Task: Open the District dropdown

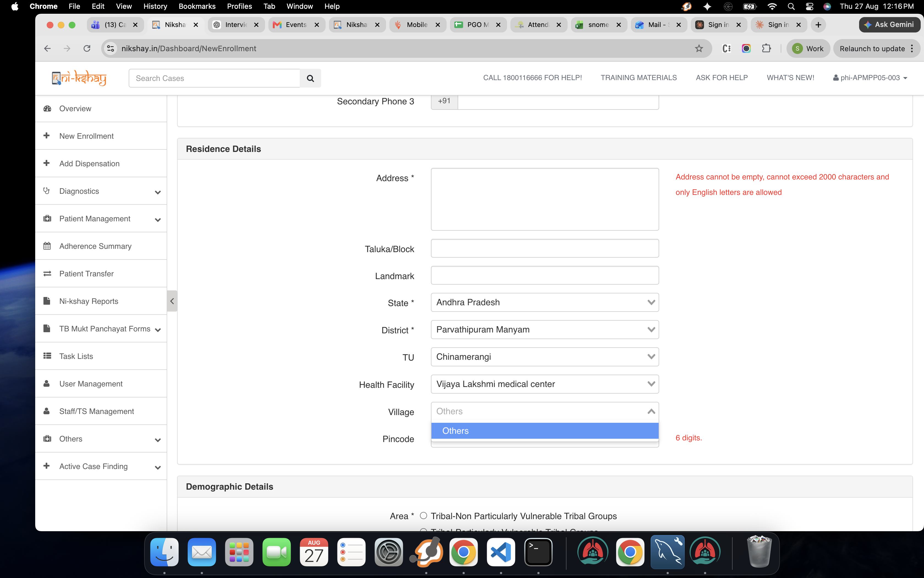Action: tap(545, 329)
